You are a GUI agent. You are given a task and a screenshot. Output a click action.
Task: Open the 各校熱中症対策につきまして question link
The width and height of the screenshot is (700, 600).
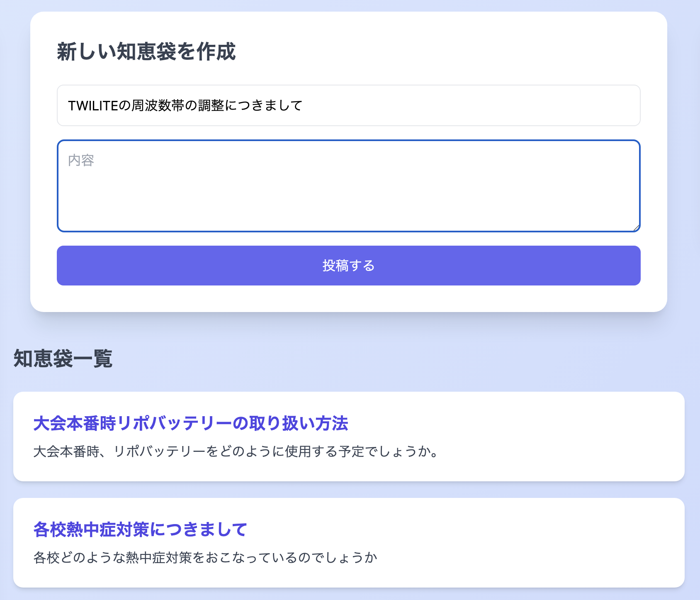point(140,529)
